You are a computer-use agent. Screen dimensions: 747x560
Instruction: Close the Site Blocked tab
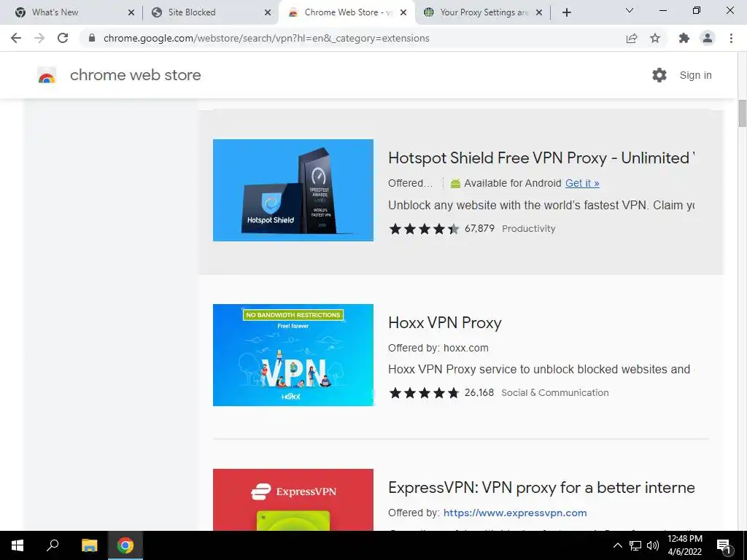click(x=268, y=12)
